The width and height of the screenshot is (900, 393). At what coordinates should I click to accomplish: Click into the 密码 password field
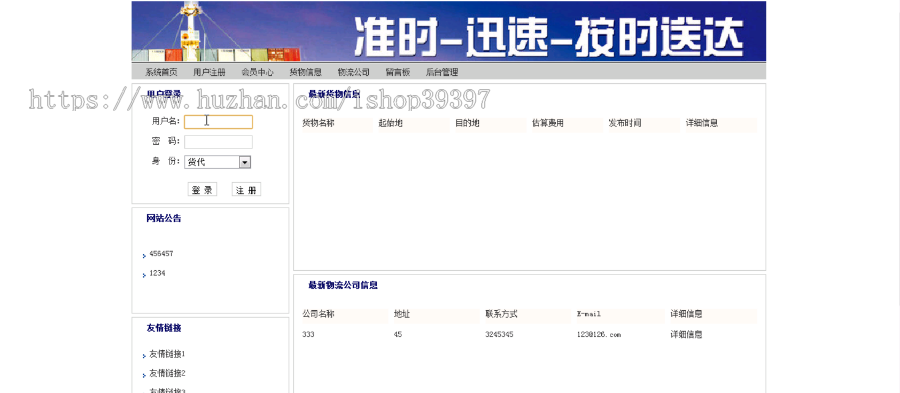coord(218,142)
